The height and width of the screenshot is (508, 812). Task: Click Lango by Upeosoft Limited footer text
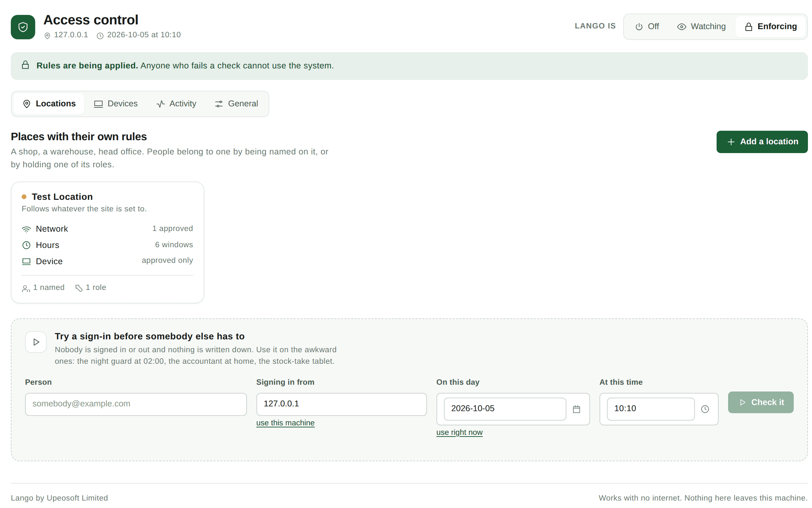click(x=59, y=498)
